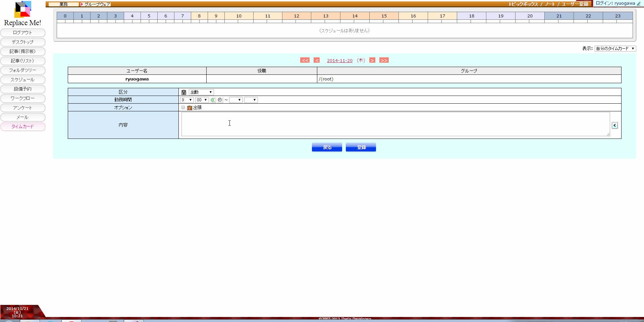Open スケジュール from the sidebar
Screen dimensions: 644x322
tap(23, 79)
